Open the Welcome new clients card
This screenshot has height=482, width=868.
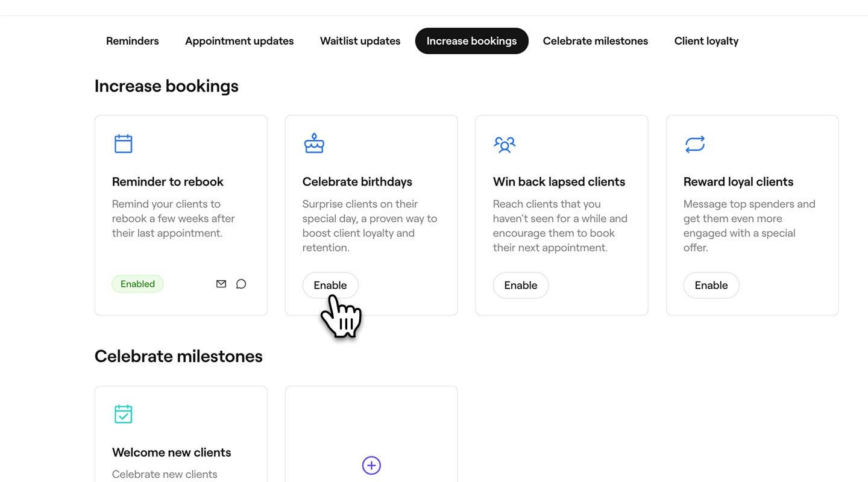tap(181, 434)
